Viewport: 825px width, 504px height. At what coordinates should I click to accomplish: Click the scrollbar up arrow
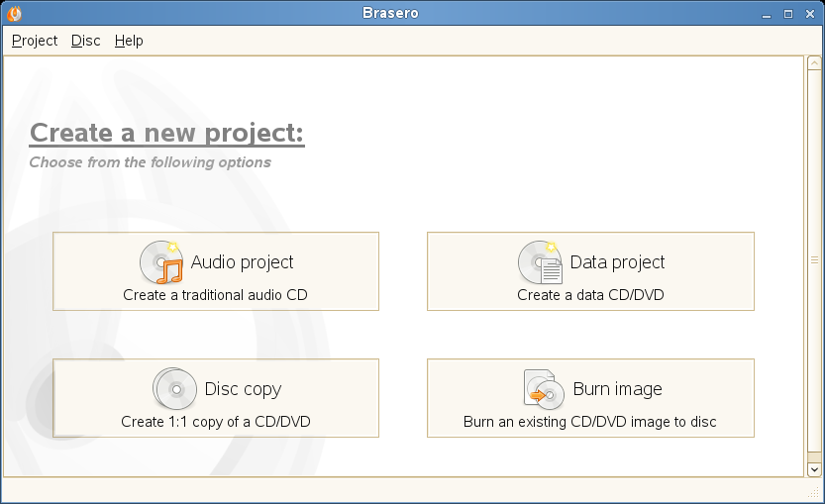click(x=814, y=63)
